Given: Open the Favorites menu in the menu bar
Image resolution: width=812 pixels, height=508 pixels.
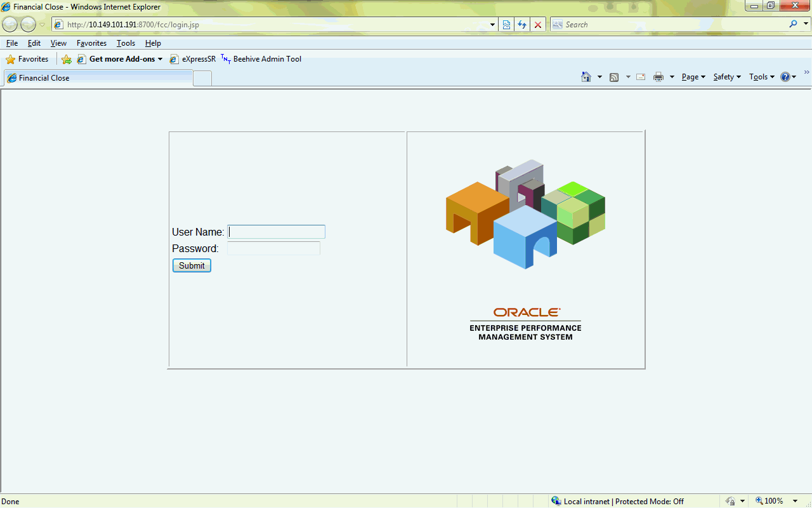Looking at the screenshot, I should 91,43.
